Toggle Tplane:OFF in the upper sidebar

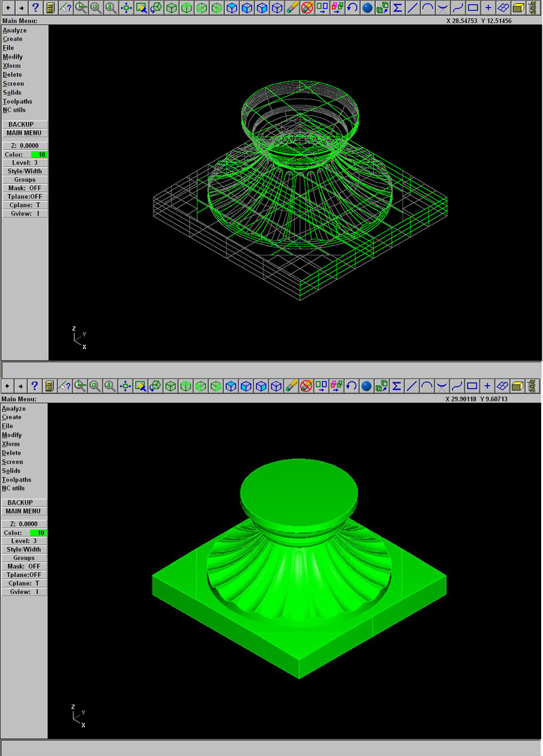(x=25, y=197)
